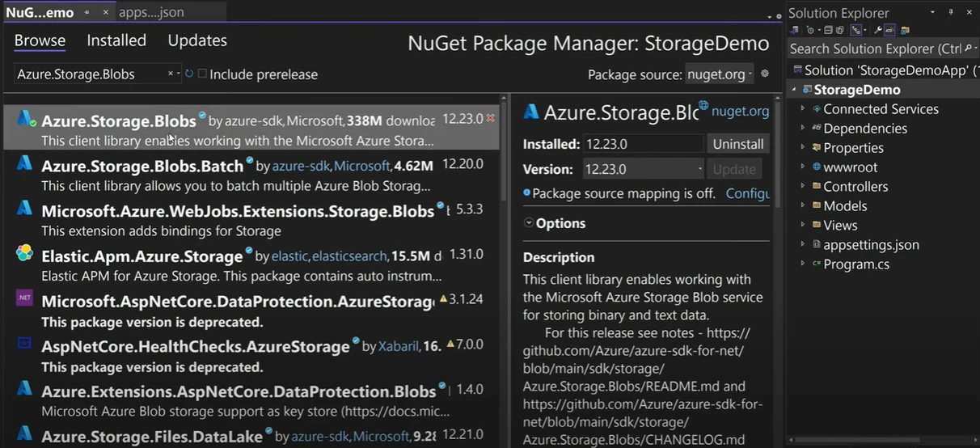
Task: Click Uninstall button
Action: pos(737,144)
